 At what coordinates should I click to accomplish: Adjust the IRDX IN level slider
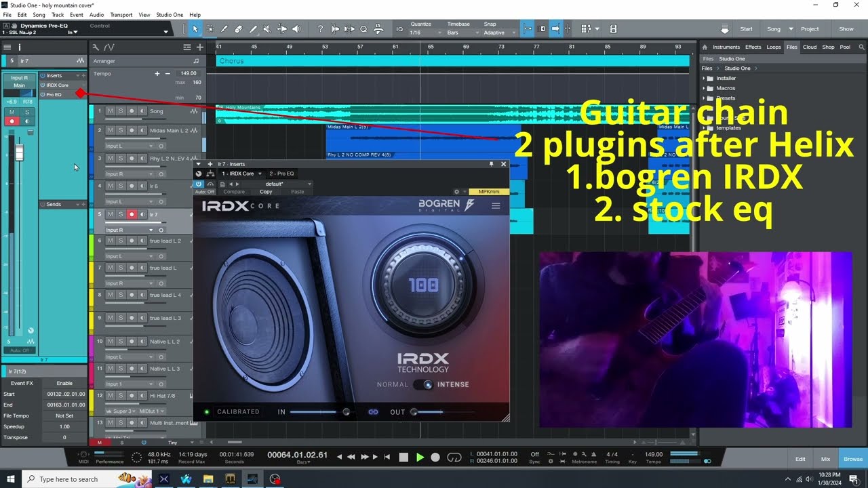tap(319, 411)
